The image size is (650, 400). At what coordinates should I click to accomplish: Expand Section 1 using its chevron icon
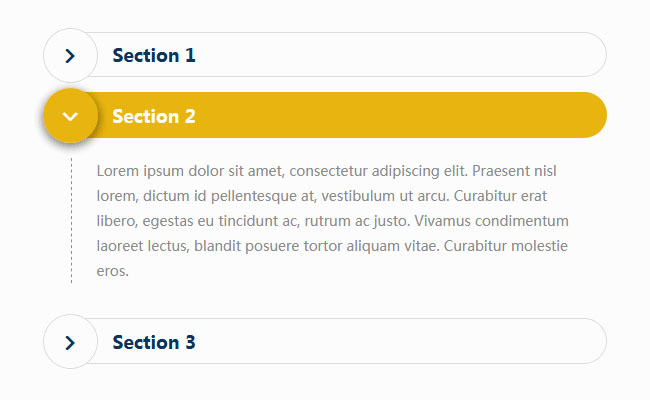[x=70, y=55]
